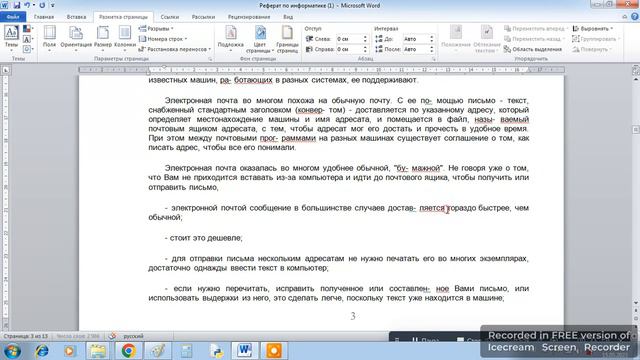Click Положение position button
Viewport: 640px width, 360px height.
[456, 39]
